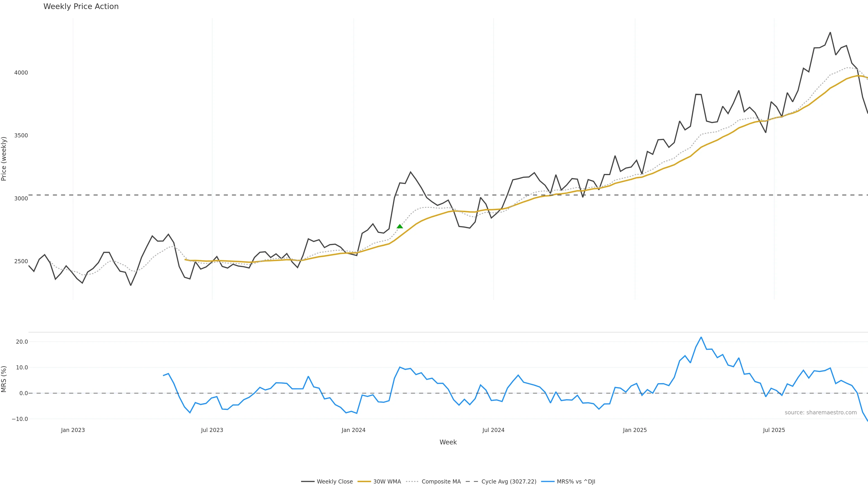Select the Jul 2025 x-axis tick label

[x=774, y=430]
